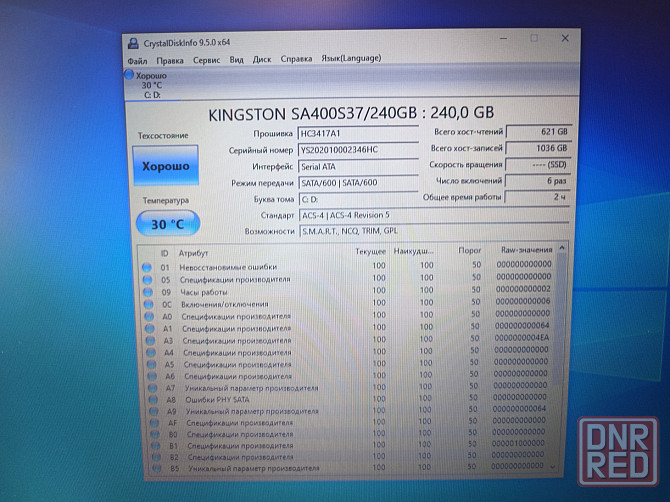
Task: Click status icon of attribute A3 row
Action: coord(150,341)
